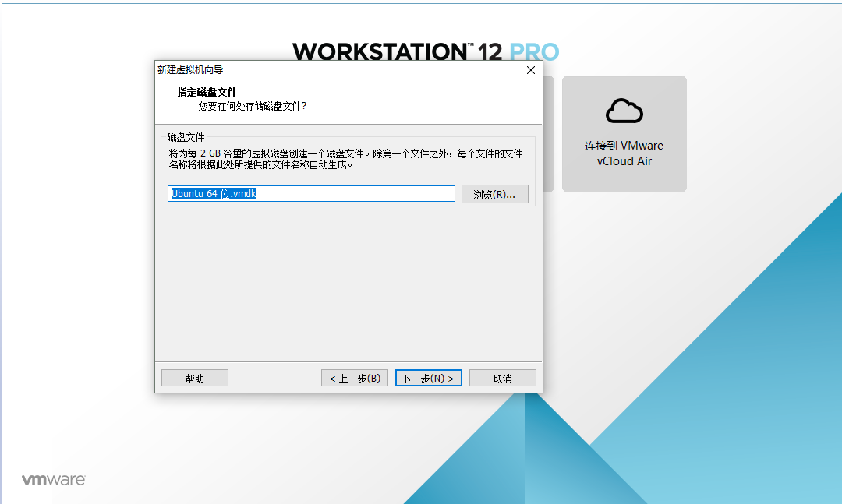
Task: Go to next step with 下一步(N)
Action: pyautogui.click(x=429, y=378)
